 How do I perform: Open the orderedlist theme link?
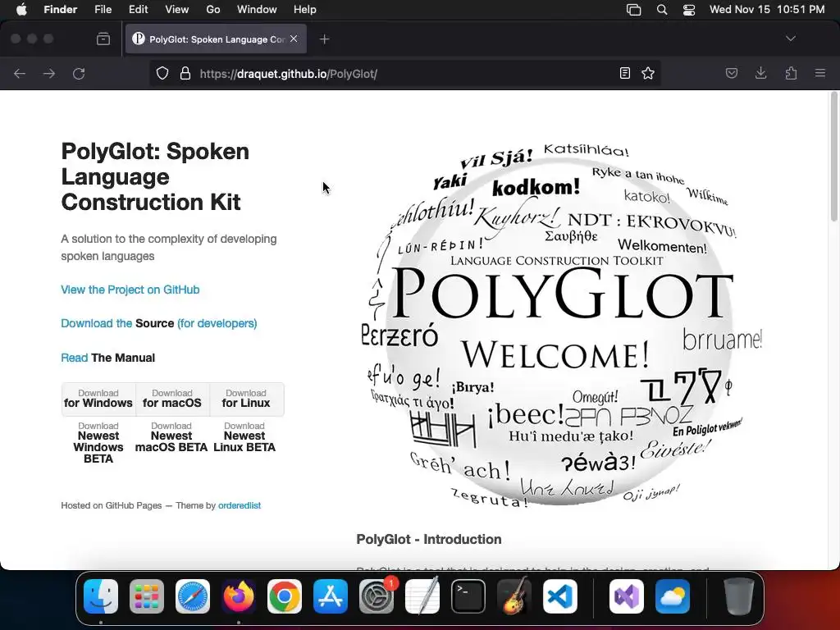(x=240, y=505)
